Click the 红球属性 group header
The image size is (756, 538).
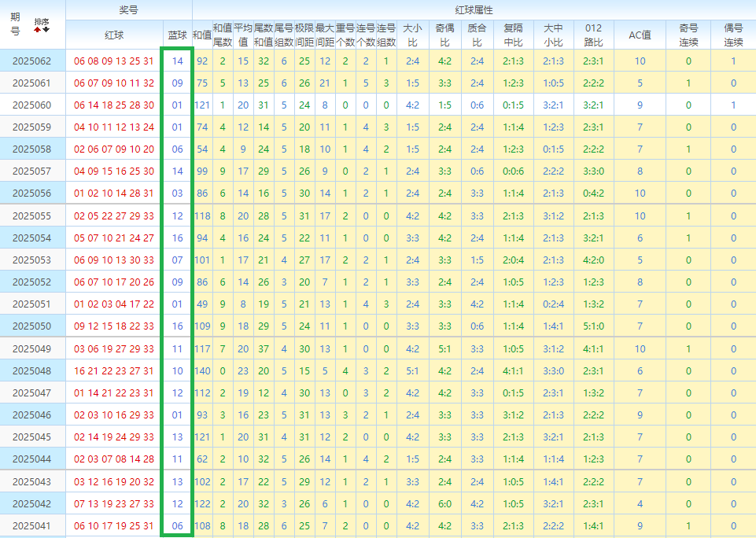coord(474,10)
